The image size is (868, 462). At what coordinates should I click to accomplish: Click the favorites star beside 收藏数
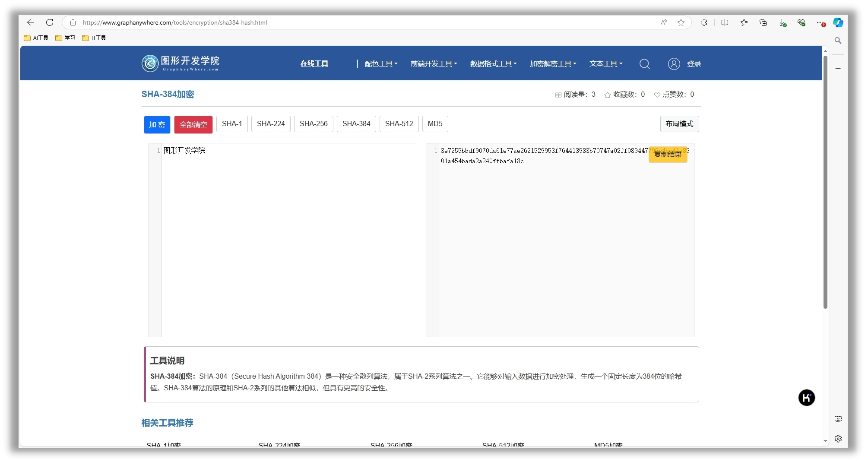coord(608,95)
